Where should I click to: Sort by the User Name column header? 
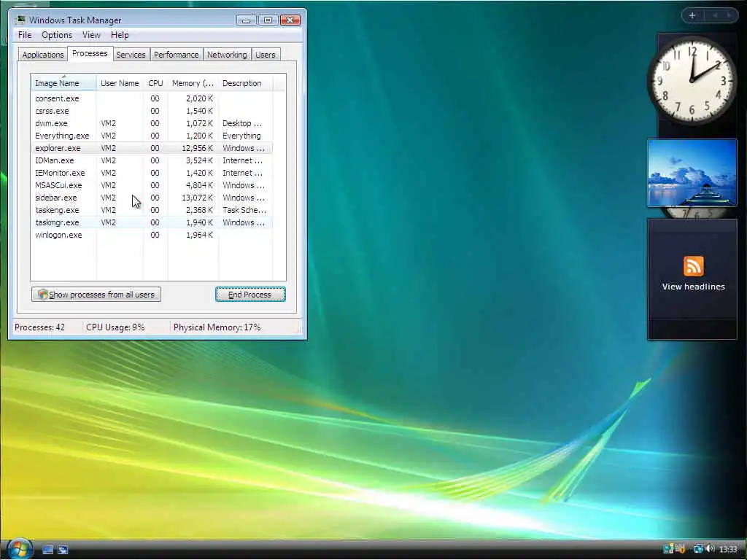pos(120,83)
